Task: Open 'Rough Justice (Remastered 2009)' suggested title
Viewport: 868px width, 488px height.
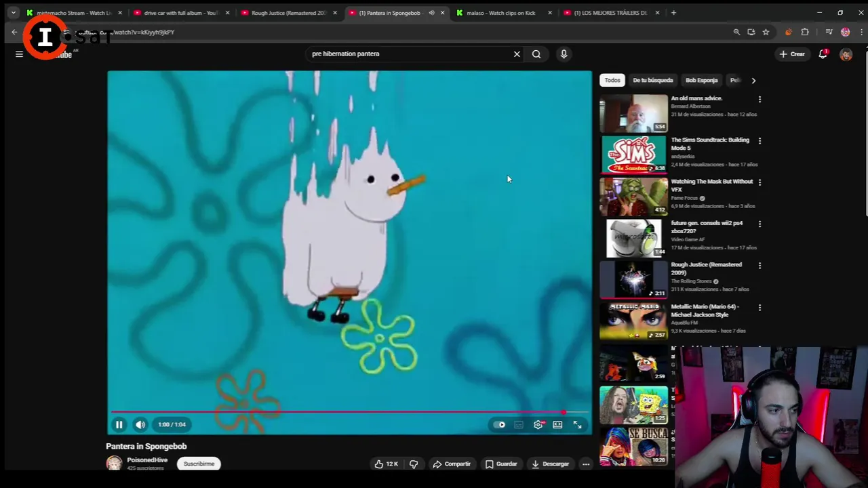Action: point(706,268)
